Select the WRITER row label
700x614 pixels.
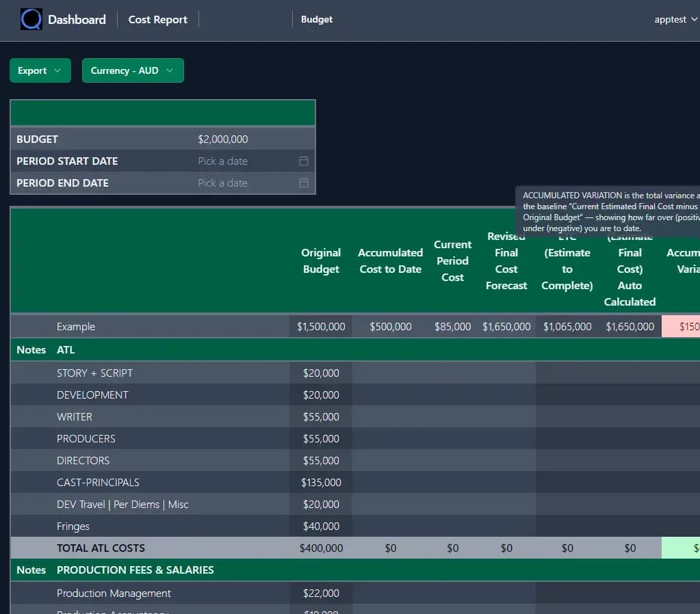tap(74, 417)
